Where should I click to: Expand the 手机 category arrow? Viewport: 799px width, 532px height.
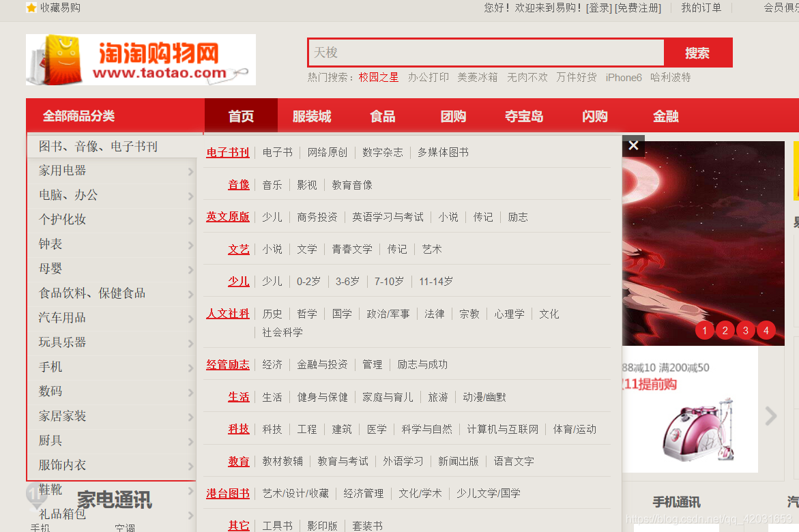click(x=190, y=368)
